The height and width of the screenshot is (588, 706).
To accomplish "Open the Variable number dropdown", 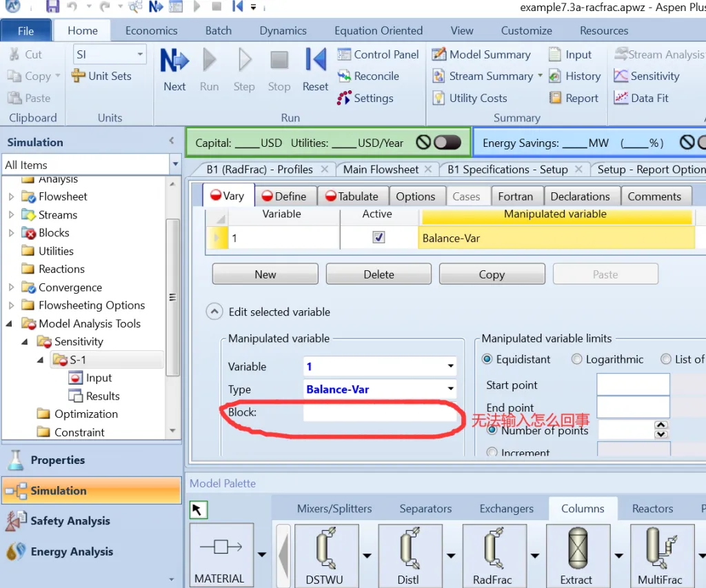I will coord(450,366).
